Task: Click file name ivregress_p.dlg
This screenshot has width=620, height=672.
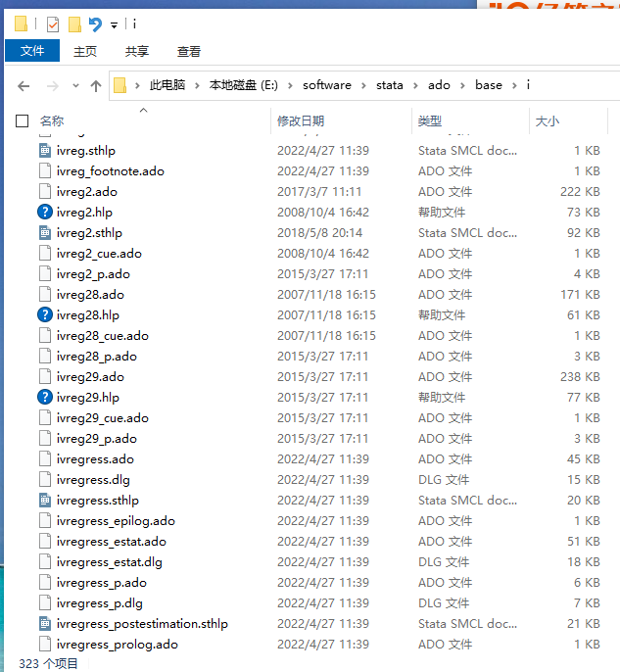Action: tap(99, 603)
